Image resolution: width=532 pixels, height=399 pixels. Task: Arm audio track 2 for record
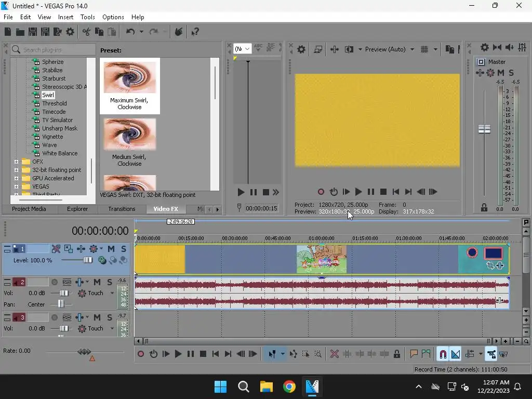coord(54,282)
